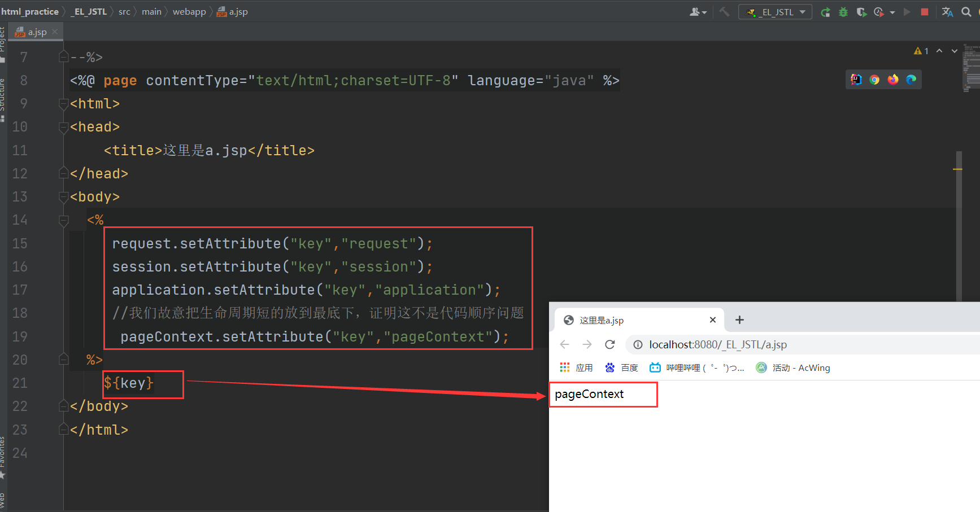Click html_practice in the breadcrumb bar
Image resolution: width=980 pixels, height=512 pixels.
[x=30, y=11]
